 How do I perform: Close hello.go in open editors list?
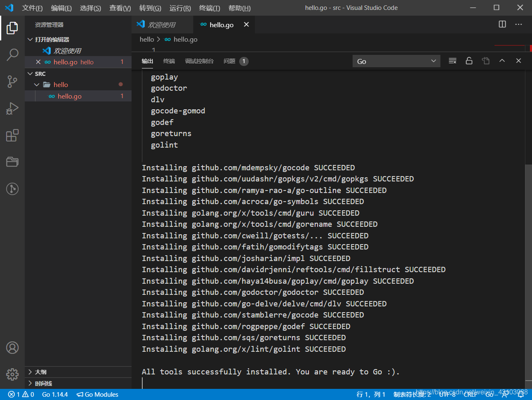point(38,62)
